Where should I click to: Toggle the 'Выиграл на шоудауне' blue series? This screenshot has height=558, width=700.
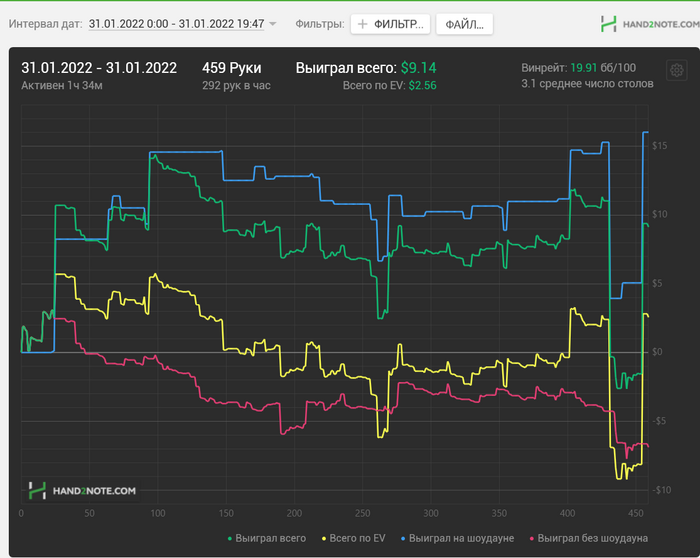tap(460, 538)
